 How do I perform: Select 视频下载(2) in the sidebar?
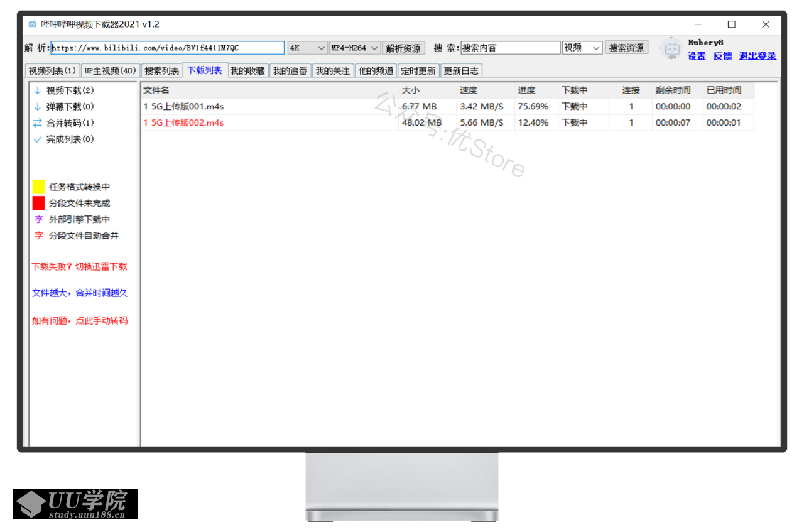click(x=70, y=90)
